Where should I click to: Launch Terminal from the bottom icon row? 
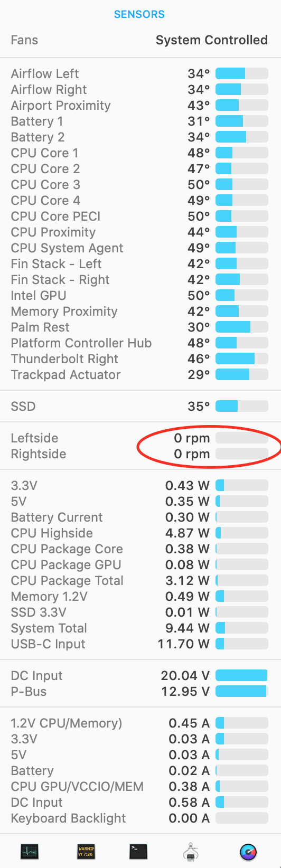138,851
